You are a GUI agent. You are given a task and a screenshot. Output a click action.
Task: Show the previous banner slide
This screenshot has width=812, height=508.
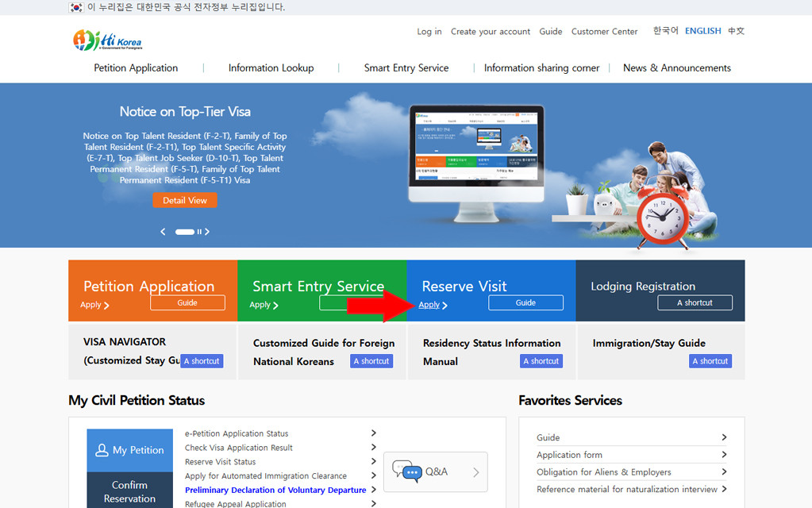pyautogui.click(x=164, y=232)
